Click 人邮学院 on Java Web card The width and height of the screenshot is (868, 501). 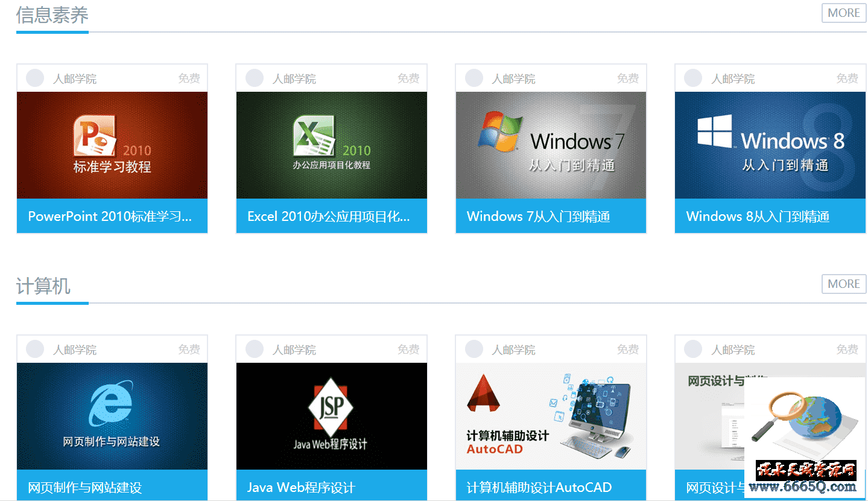click(294, 349)
